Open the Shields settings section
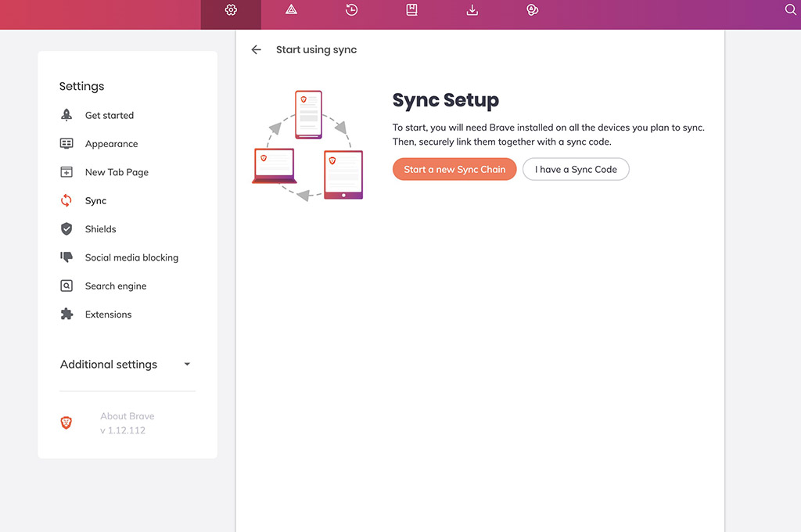The height and width of the screenshot is (532, 801). (100, 229)
